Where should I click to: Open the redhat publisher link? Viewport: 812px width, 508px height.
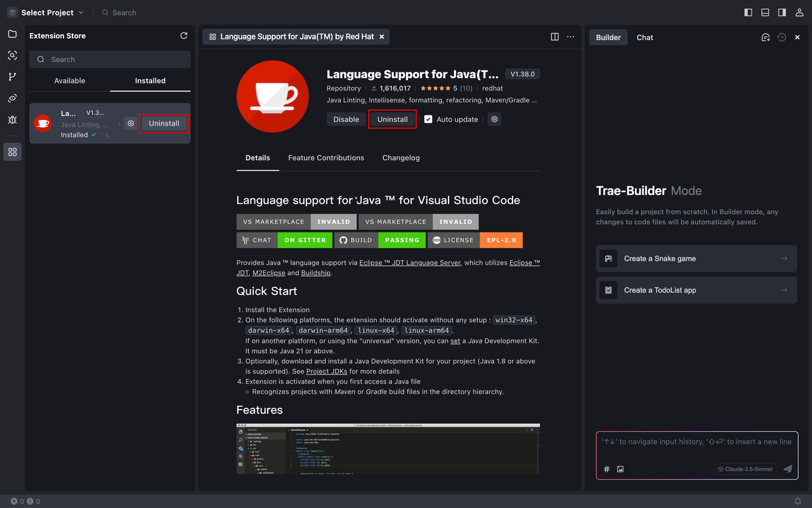493,88
